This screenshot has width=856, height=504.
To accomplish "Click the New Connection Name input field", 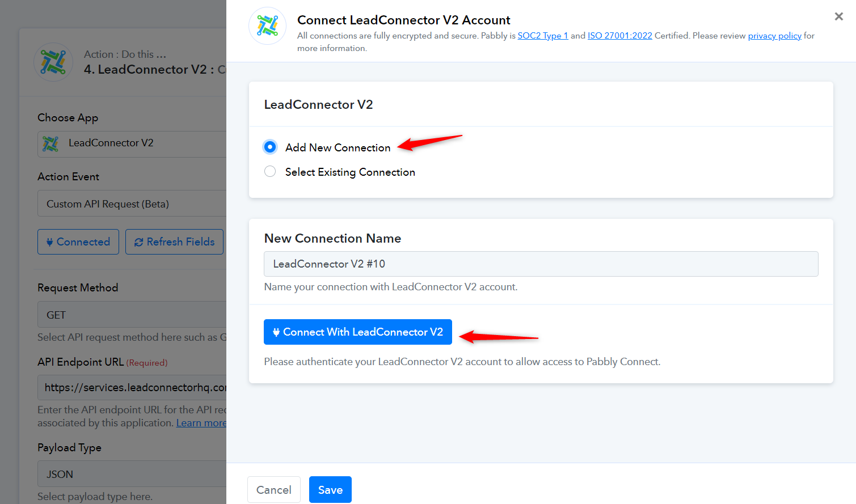I will coord(541,264).
